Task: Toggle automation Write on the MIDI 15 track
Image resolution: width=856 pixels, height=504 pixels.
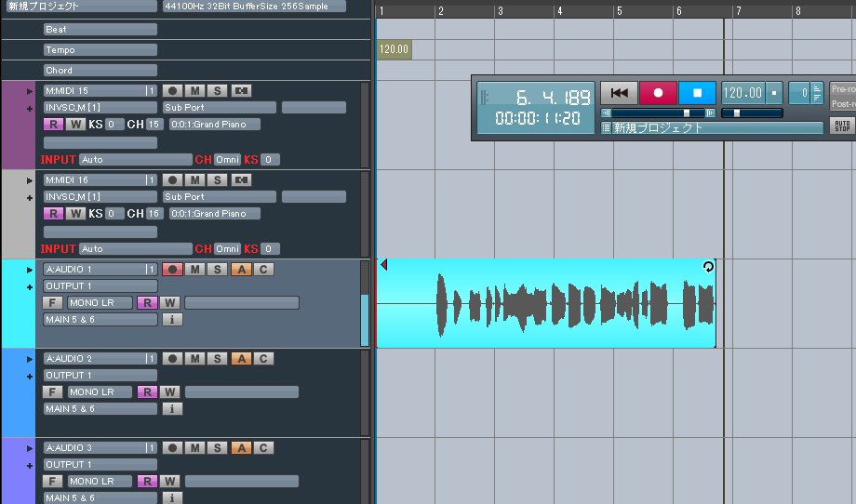Action: [75, 125]
